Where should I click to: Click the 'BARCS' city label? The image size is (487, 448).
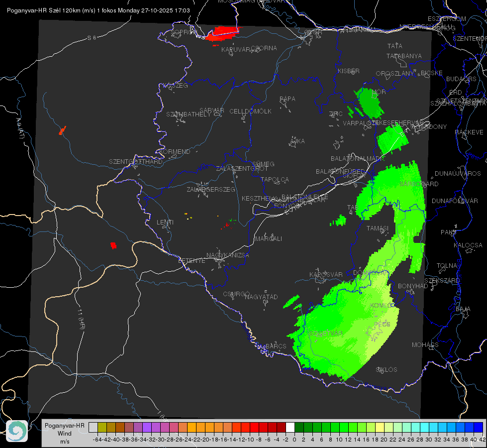point(276,346)
